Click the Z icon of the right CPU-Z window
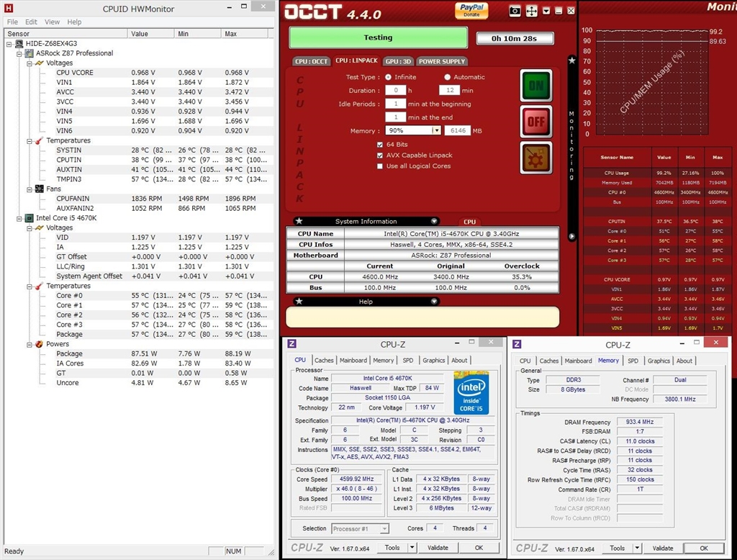737x560 pixels. (517, 344)
